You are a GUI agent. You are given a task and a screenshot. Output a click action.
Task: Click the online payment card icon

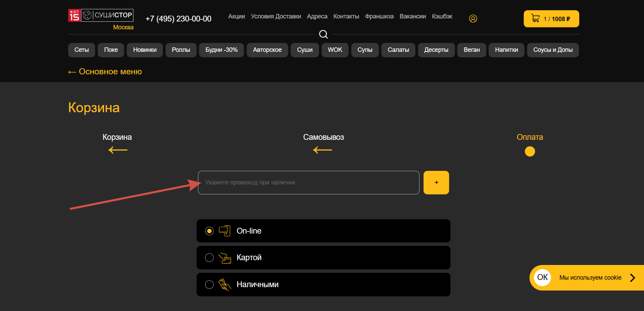[x=225, y=231]
